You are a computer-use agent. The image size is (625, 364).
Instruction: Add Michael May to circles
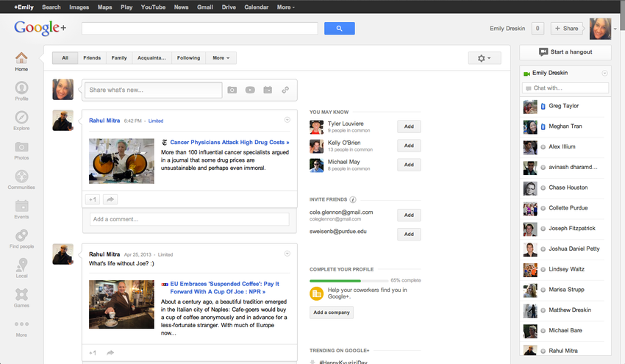[409, 165]
